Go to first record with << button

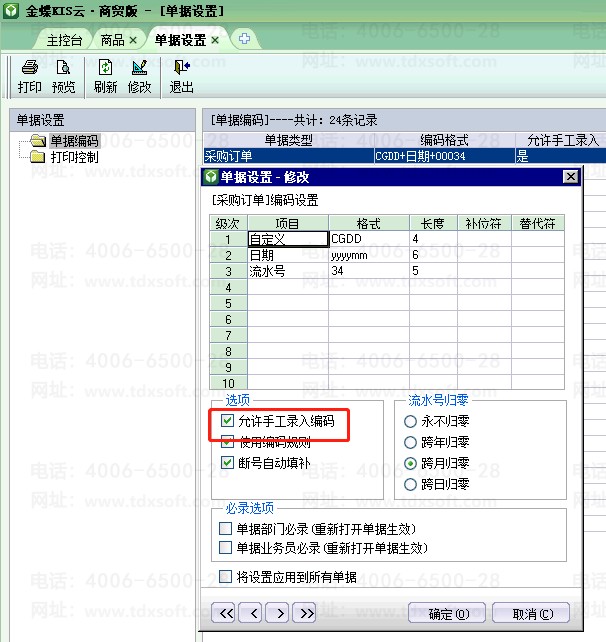click(226, 612)
